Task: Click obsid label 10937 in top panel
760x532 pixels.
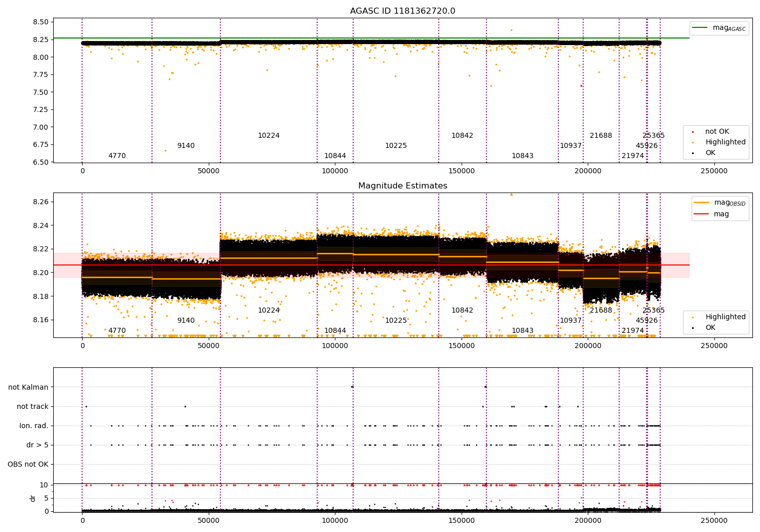Action: click(x=571, y=145)
